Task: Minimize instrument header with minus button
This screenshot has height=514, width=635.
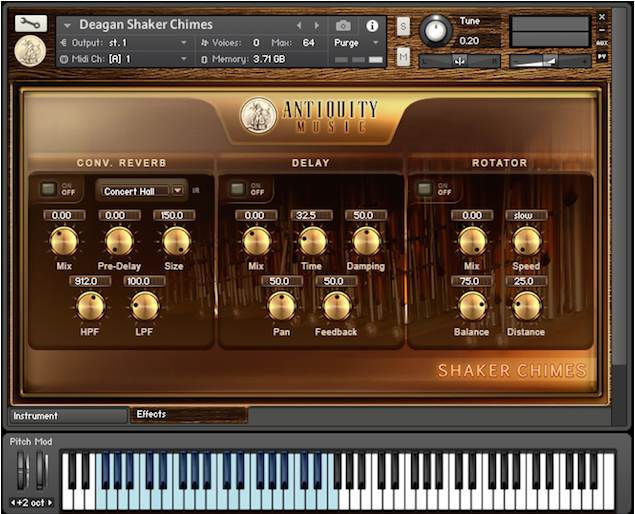Action: pos(602,30)
